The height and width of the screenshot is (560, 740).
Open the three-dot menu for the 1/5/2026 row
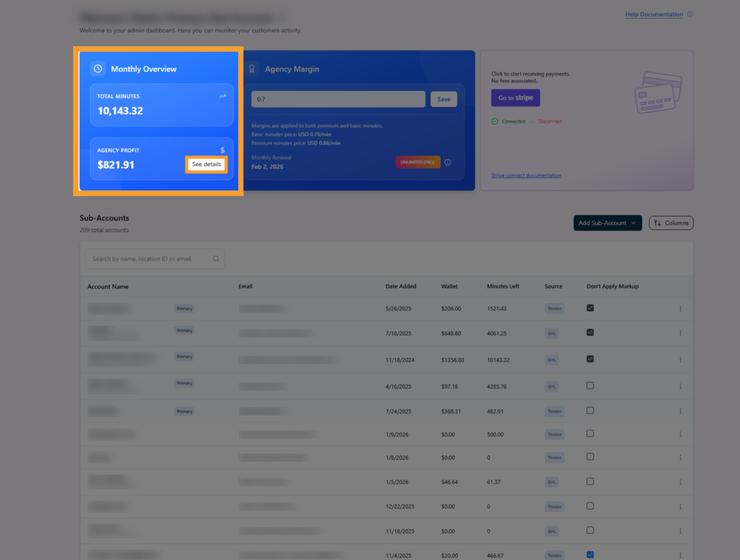pyautogui.click(x=680, y=482)
